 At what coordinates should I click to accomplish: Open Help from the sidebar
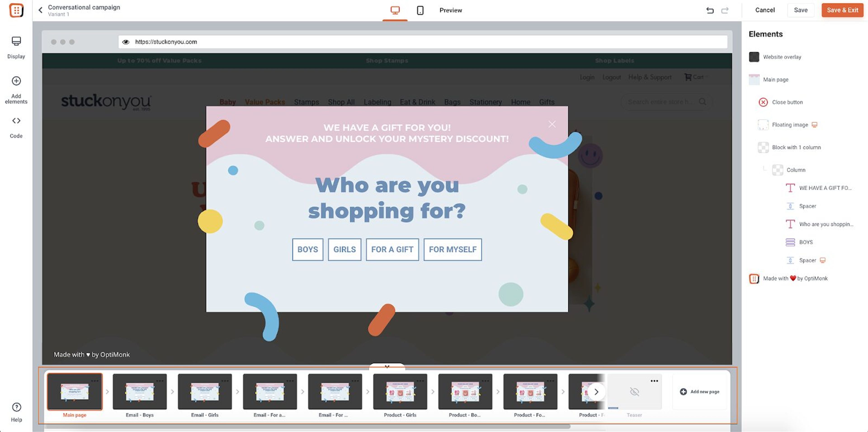16,412
